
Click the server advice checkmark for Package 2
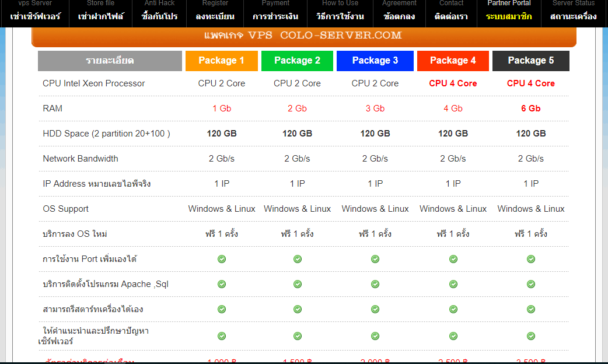[x=298, y=336]
